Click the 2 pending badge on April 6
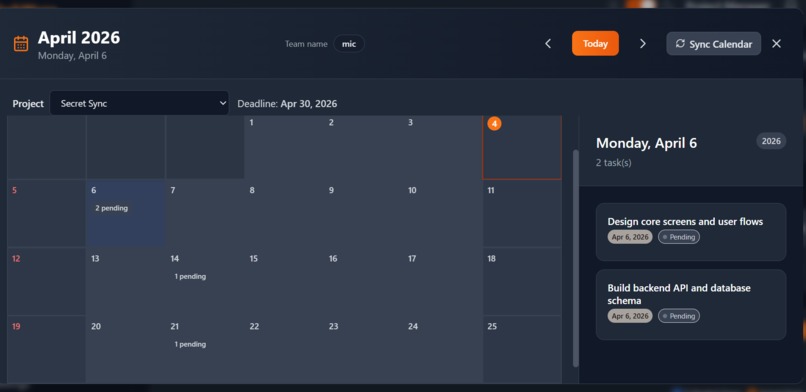This screenshot has width=806, height=392. click(x=112, y=208)
